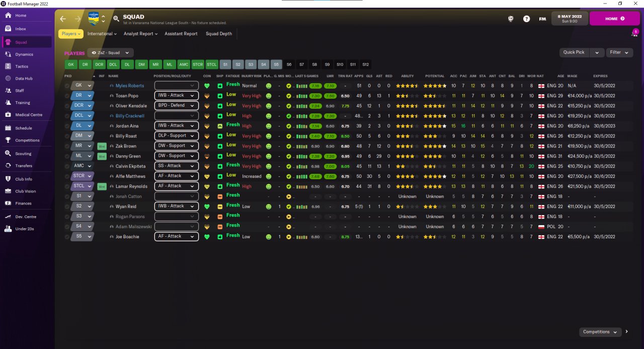Open Calvin Ekpiteta's SS - Attack role dropdown

point(176,166)
